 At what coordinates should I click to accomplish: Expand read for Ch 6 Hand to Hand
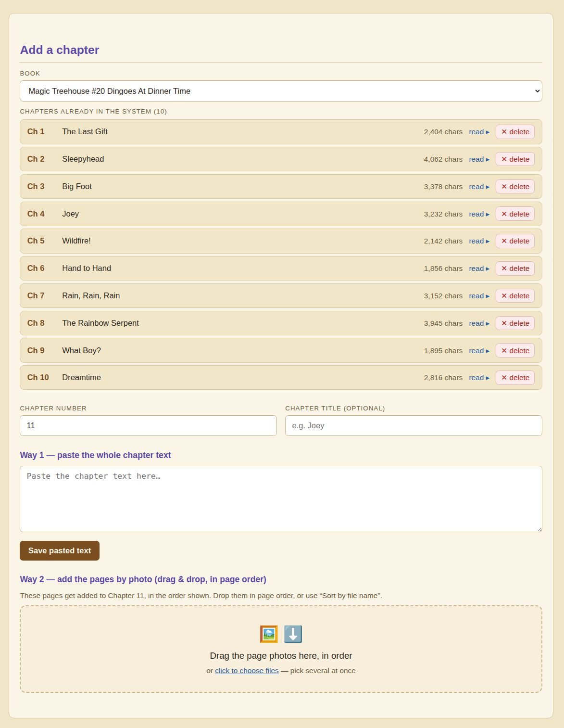click(479, 268)
